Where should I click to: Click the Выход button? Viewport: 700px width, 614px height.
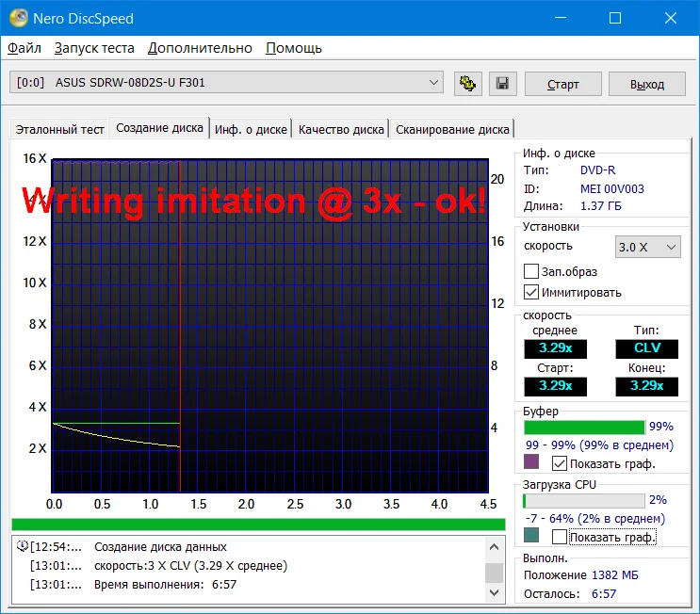pos(647,84)
